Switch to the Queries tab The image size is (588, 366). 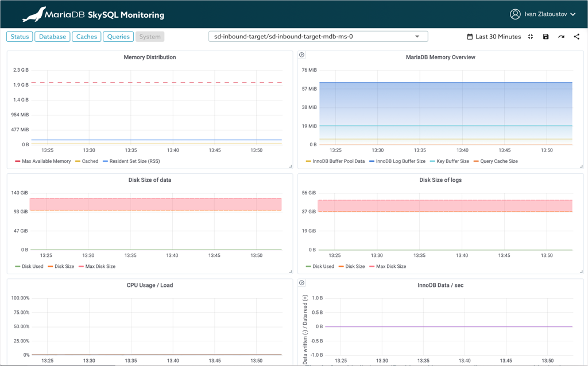tap(118, 37)
